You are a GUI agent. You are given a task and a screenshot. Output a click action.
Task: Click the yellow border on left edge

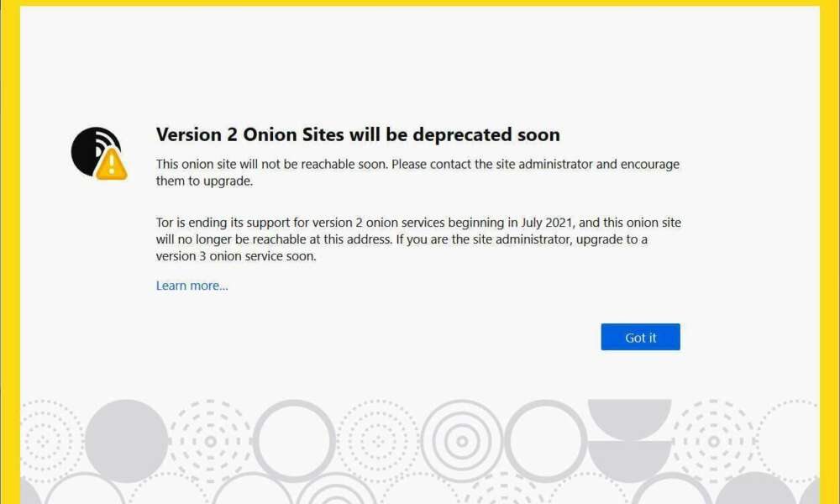pos(10,252)
